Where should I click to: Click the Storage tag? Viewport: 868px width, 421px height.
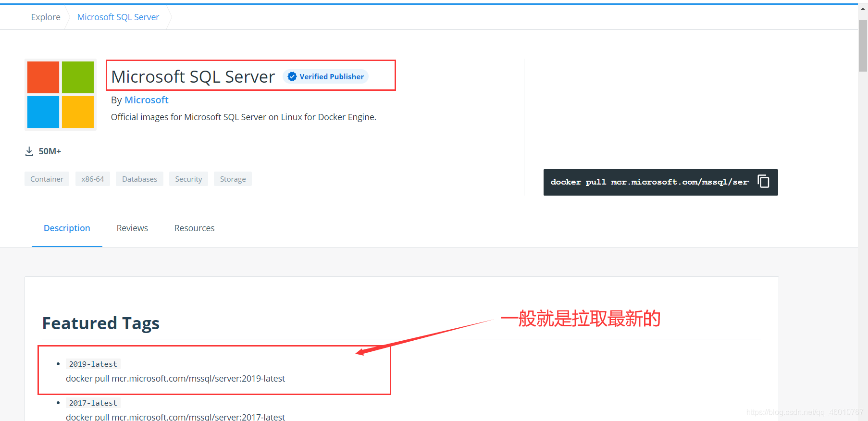click(233, 179)
